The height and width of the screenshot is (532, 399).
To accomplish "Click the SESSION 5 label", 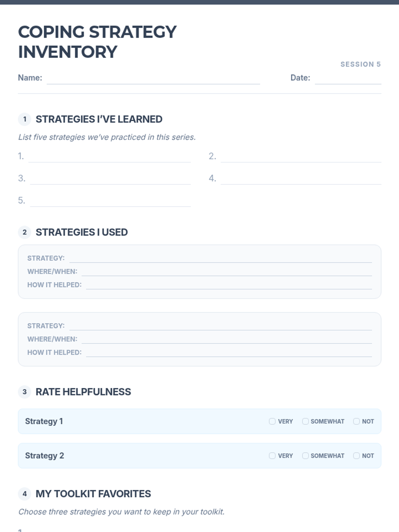I will pyautogui.click(x=360, y=64).
